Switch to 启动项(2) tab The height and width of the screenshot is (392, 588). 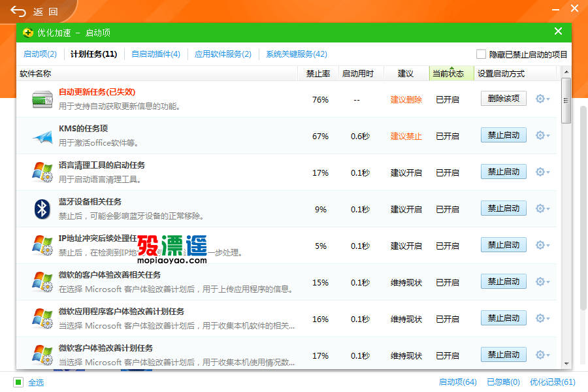coord(40,54)
